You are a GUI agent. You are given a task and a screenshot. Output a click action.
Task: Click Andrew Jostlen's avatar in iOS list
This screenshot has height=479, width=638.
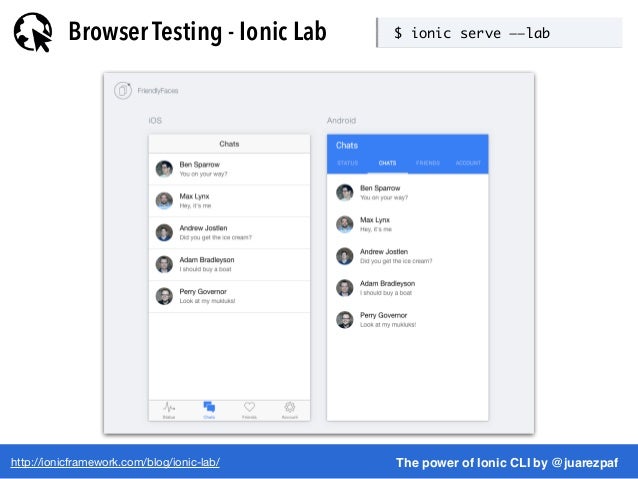point(164,232)
